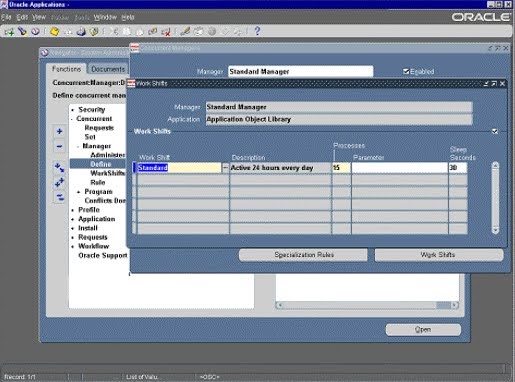Click the yellow Save toolbar icon
Screen dimensions: 515x382
[x=55, y=32]
